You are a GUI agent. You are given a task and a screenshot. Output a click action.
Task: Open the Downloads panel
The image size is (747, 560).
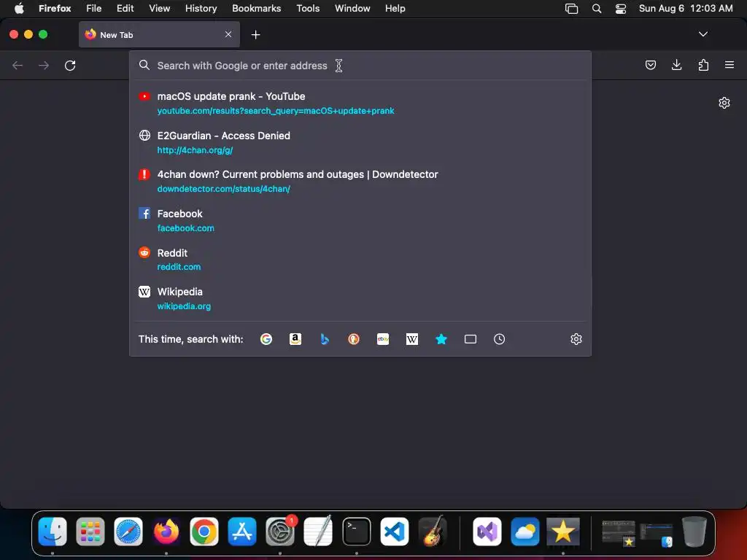(676, 65)
